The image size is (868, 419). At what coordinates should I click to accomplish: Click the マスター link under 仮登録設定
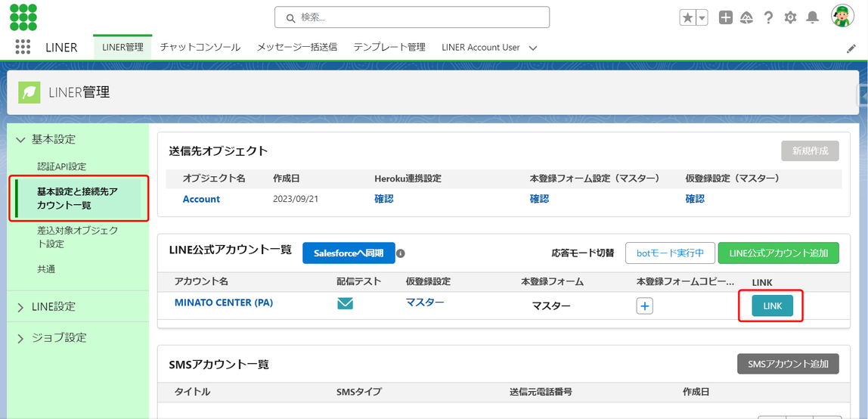(x=425, y=303)
